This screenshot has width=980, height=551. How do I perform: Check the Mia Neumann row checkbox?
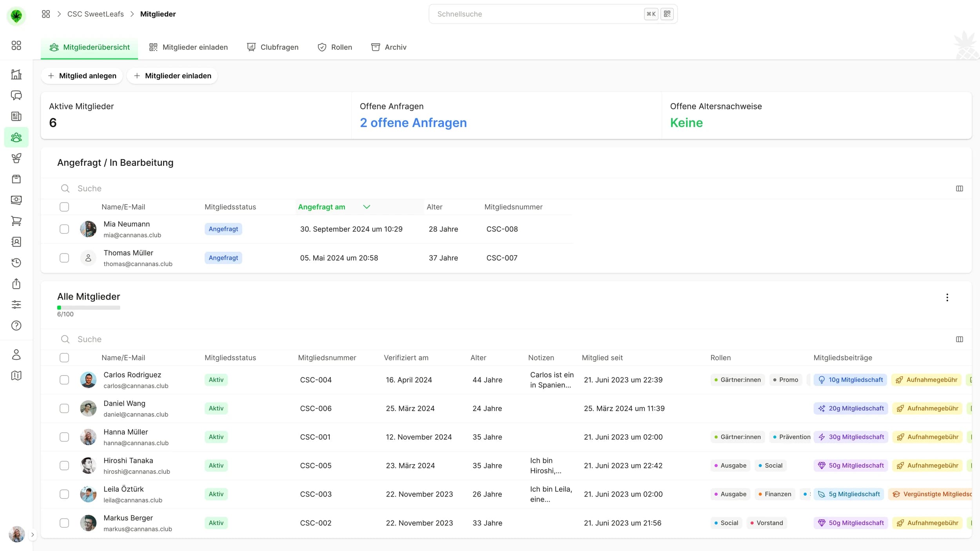(x=64, y=229)
